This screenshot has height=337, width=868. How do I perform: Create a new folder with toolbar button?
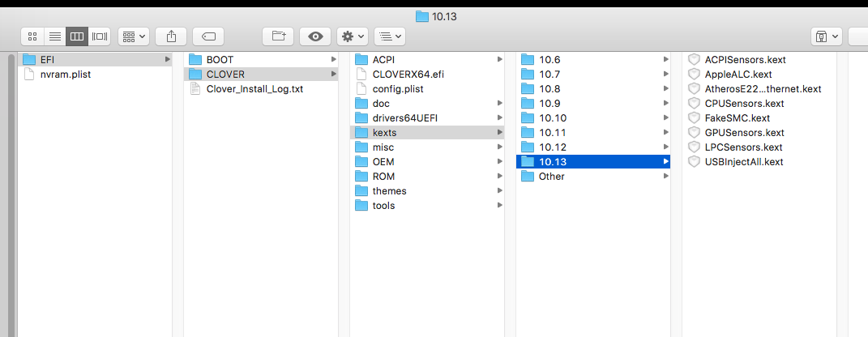pos(278,36)
